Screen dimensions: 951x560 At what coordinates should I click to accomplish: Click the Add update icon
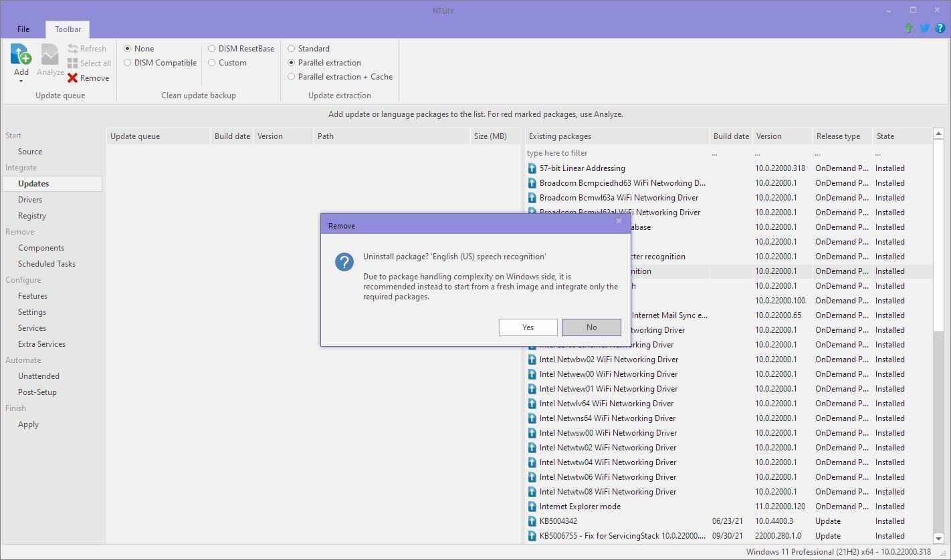pyautogui.click(x=21, y=55)
